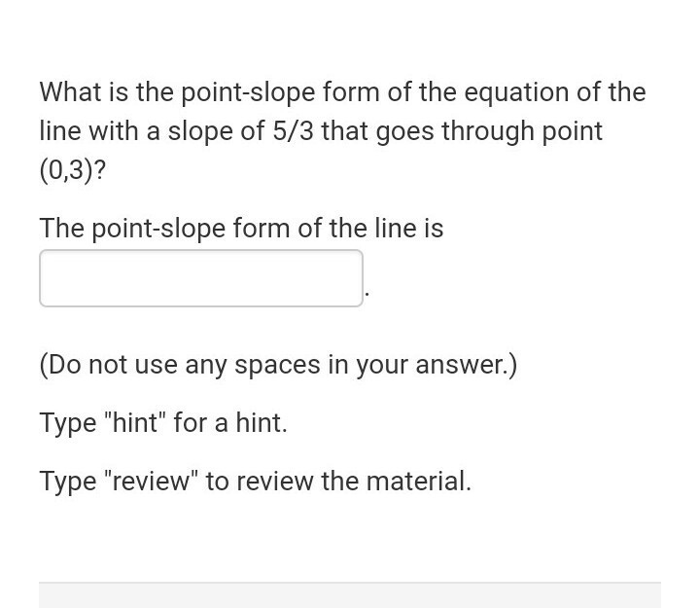Click the "(Do not use any spaces in your answer.)" note
This screenshot has width=700, height=608.
[279, 365]
